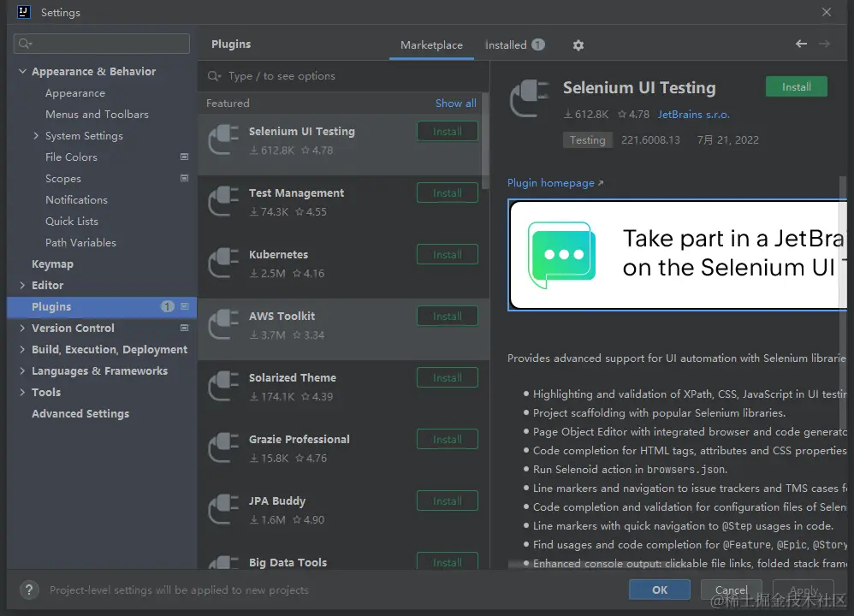
Task: Expand the Version Control node
Action: 22,328
